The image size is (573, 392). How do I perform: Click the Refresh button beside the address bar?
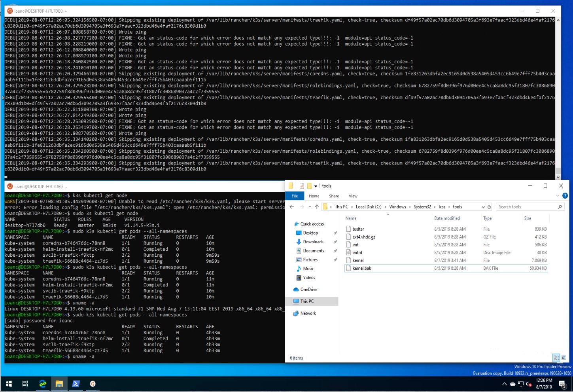click(489, 206)
